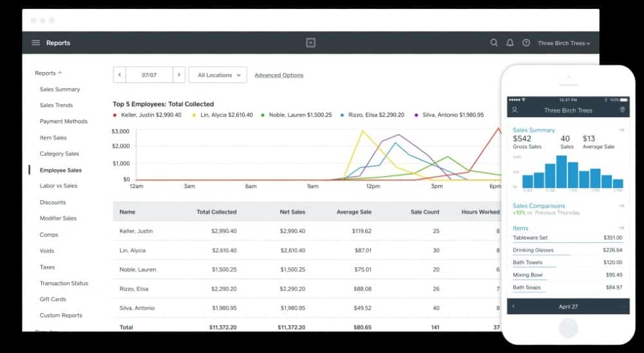
Task: Open Payment Methods report
Action: [x=64, y=121]
